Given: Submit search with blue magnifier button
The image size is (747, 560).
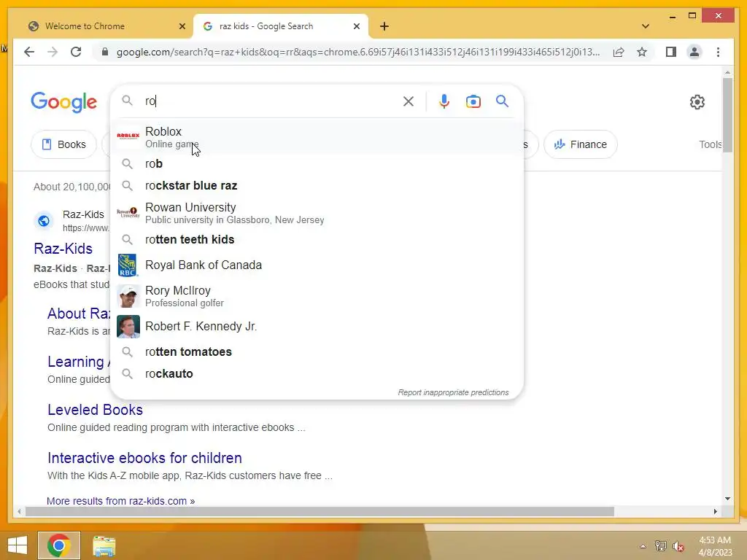Looking at the screenshot, I should (502, 101).
